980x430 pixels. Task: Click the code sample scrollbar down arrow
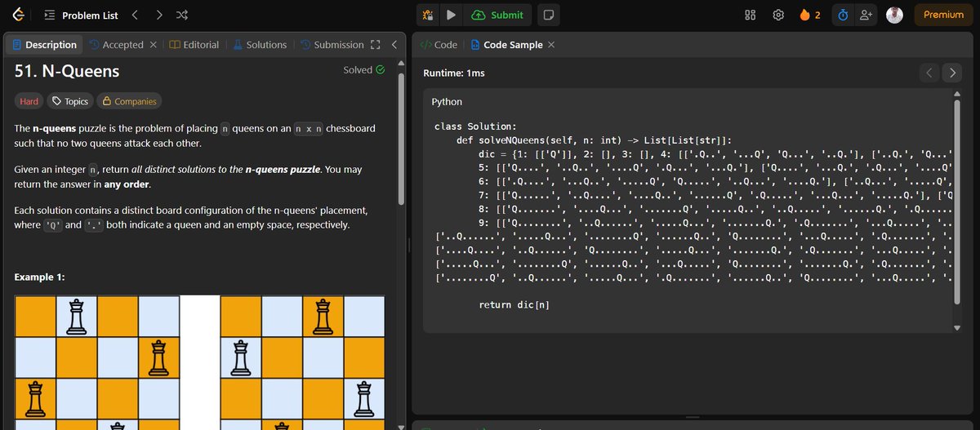[959, 328]
